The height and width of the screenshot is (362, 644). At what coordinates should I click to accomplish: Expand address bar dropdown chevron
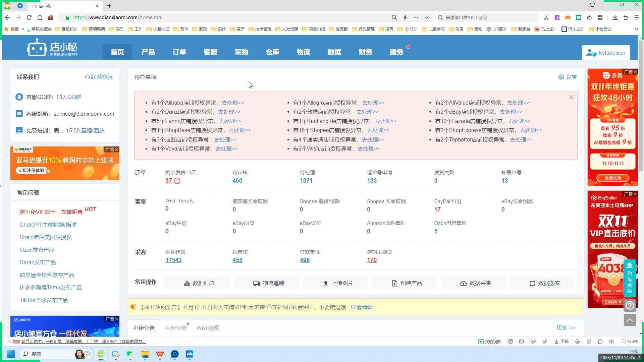[427, 17]
